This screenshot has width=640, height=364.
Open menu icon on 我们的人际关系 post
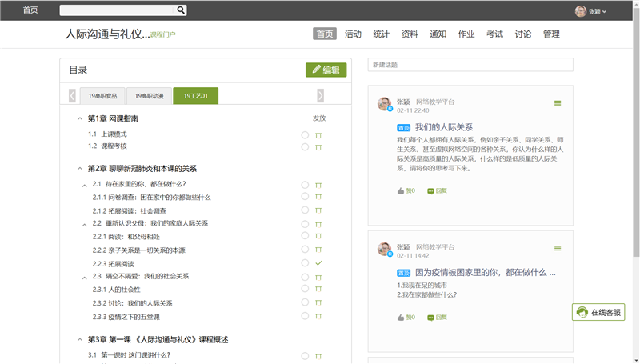[558, 103]
